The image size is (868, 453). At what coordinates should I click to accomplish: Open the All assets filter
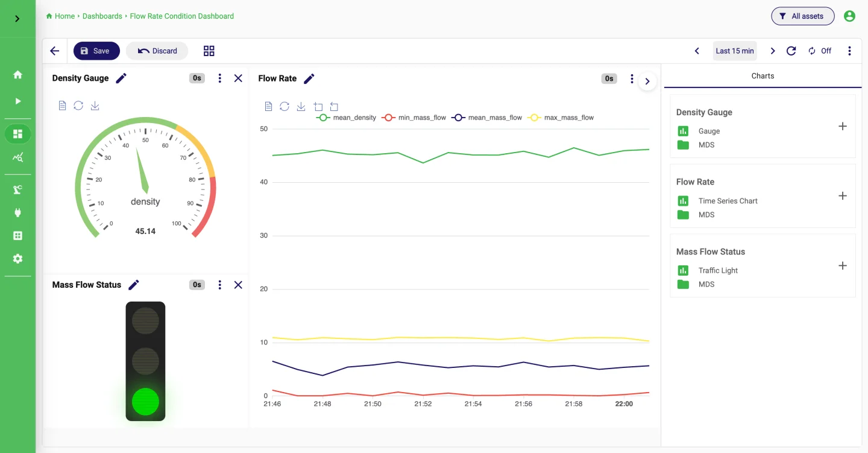click(x=803, y=16)
